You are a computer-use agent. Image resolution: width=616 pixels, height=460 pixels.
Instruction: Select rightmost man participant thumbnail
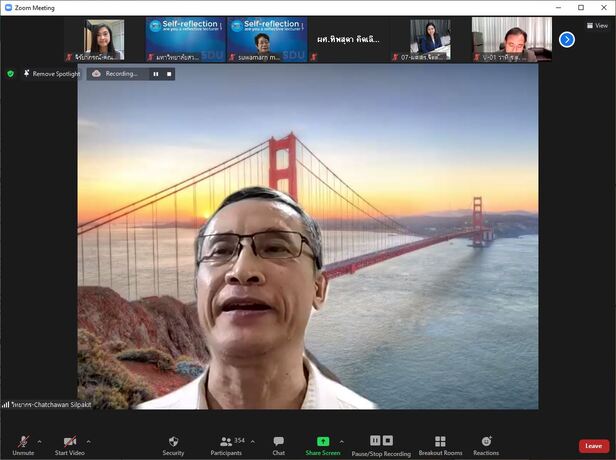pyautogui.click(x=512, y=39)
